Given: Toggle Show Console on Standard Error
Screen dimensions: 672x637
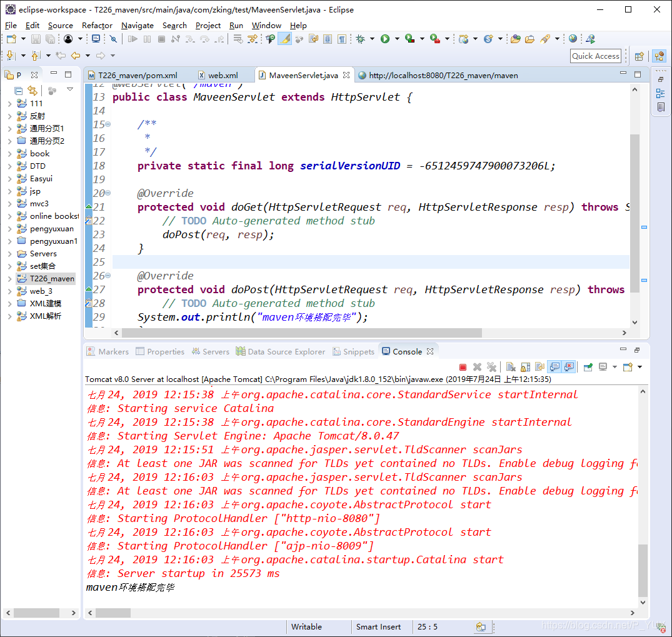Looking at the screenshot, I should point(569,367).
